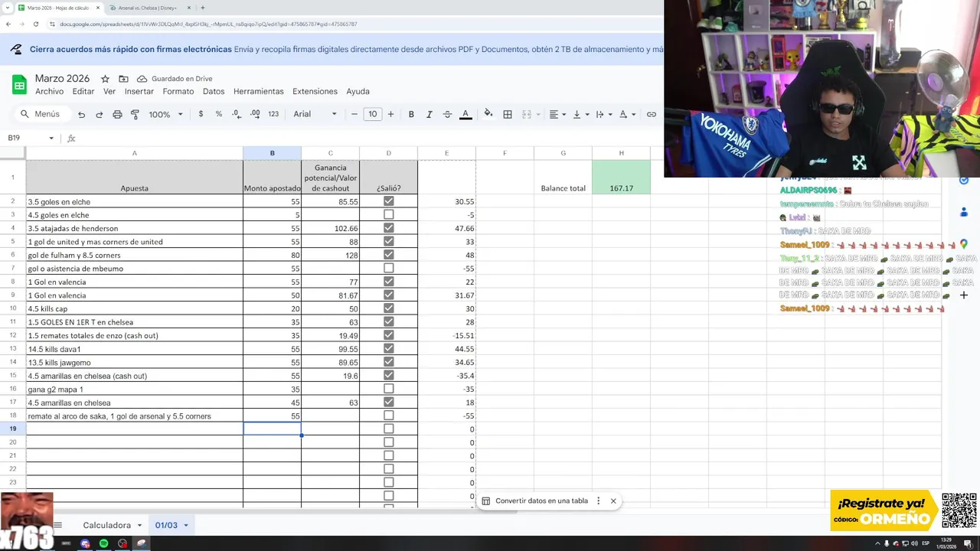Screen dimensions: 980x551
Task: Undo the last action
Action: [x=81, y=114]
